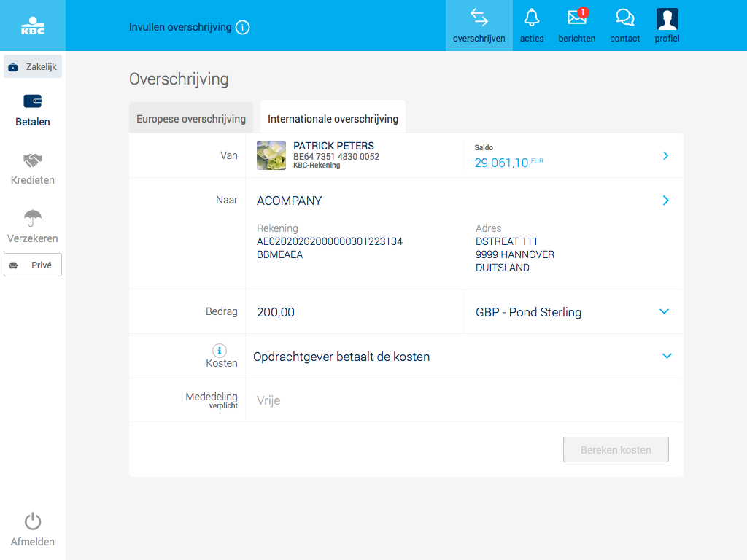Expand the GBP - Pond Sterling currency dropdown
Viewport: 747px width, 560px height.
[664, 311]
